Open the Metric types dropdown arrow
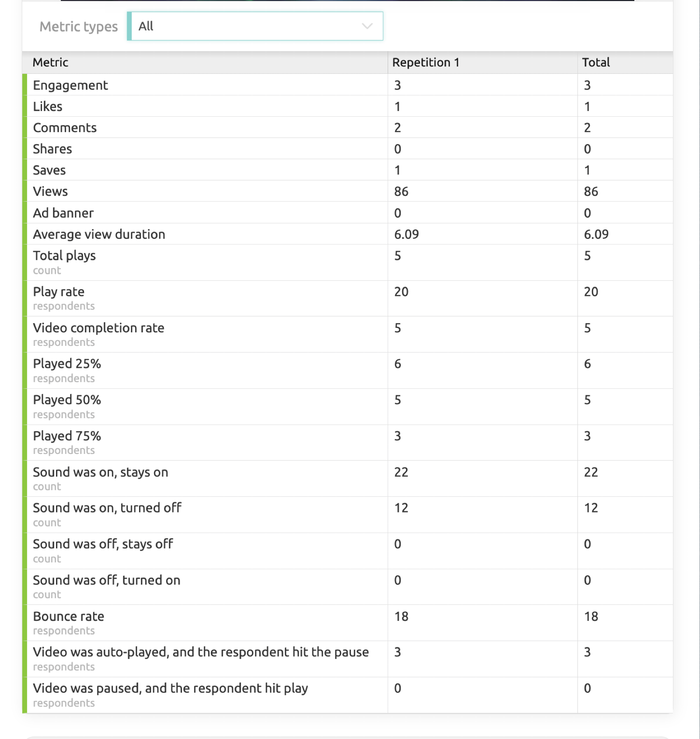The image size is (700, 739). point(367,26)
